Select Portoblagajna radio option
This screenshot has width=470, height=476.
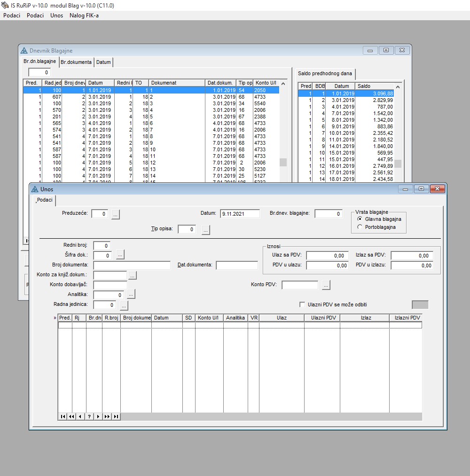[x=360, y=227]
